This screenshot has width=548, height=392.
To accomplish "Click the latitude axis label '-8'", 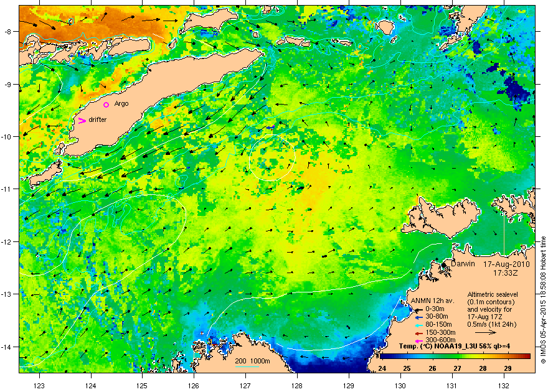I will pos(7,31).
